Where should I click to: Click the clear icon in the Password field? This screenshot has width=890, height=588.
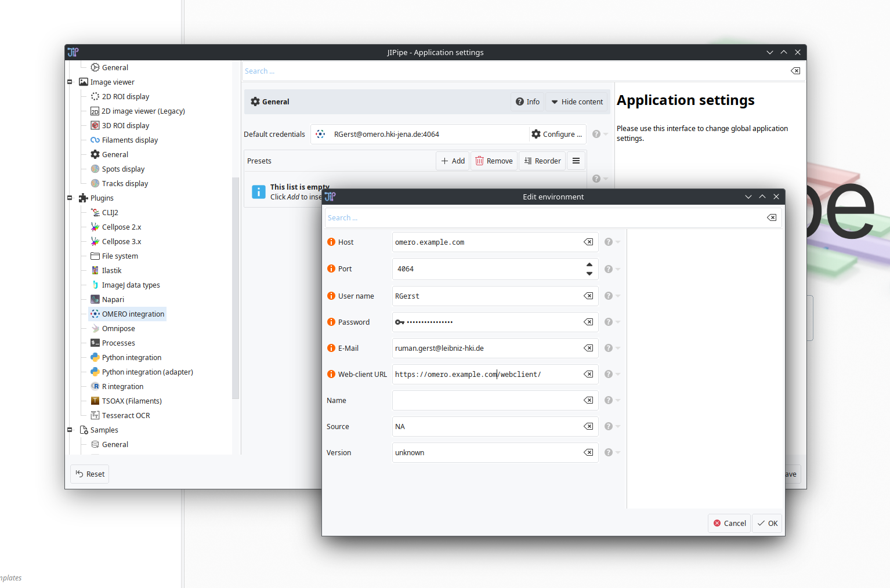[588, 322]
